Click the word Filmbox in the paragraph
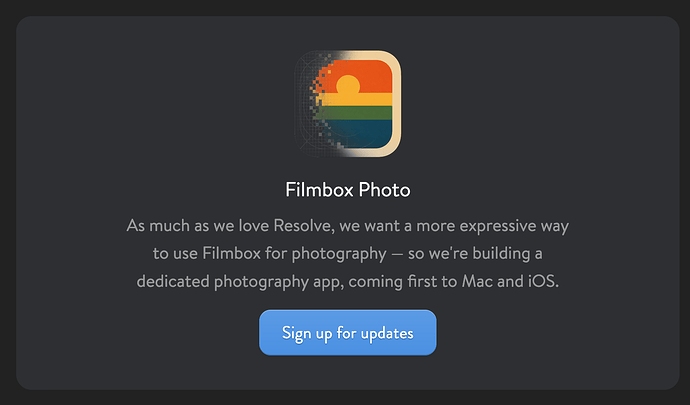Image resolution: width=690 pixels, height=405 pixels. point(231,253)
